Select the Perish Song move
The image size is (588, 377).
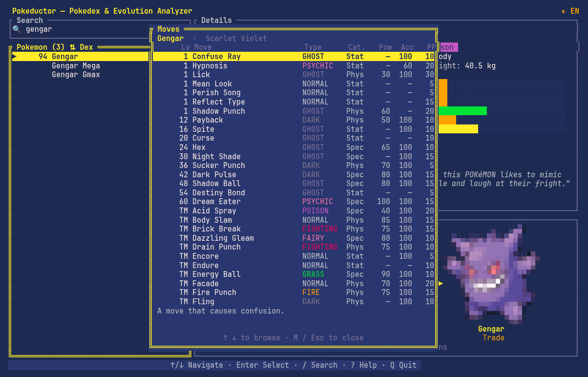294,93
